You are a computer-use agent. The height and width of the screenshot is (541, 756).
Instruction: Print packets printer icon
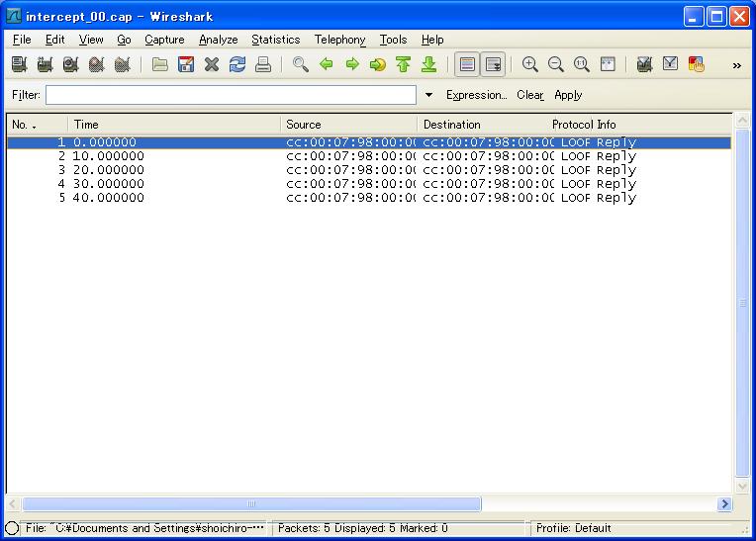(263, 64)
